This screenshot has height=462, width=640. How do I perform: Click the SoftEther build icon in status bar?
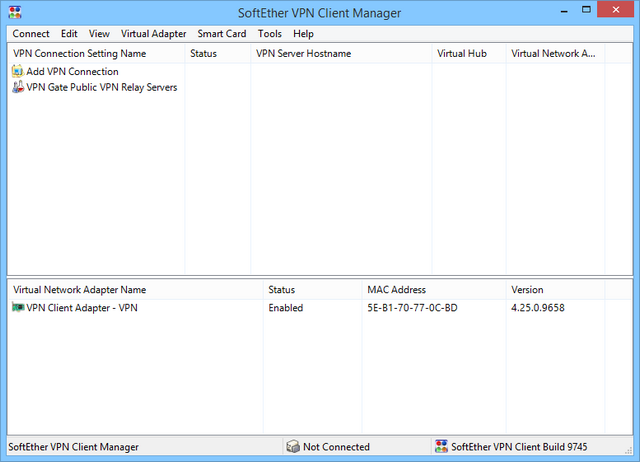[x=441, y=447]
